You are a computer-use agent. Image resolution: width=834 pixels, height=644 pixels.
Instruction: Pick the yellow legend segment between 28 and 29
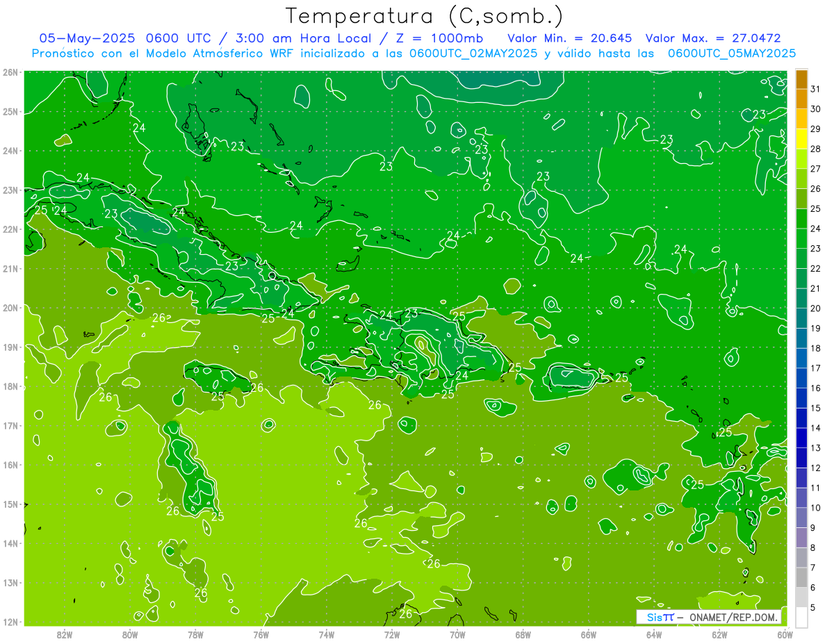801,139
